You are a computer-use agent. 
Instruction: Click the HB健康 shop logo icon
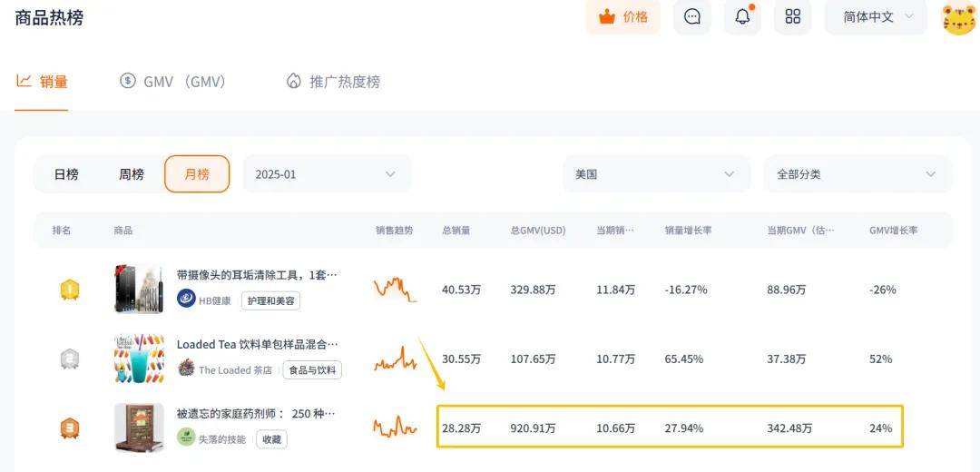tap(186, 300)
